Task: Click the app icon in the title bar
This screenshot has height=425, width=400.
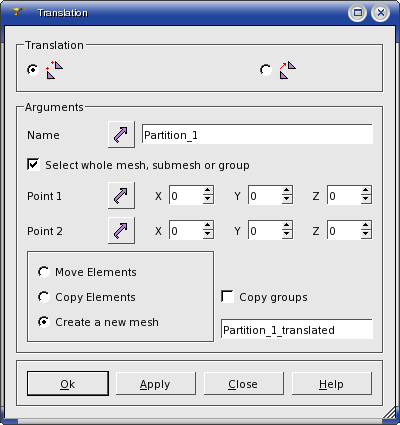Action: (17, 12)
